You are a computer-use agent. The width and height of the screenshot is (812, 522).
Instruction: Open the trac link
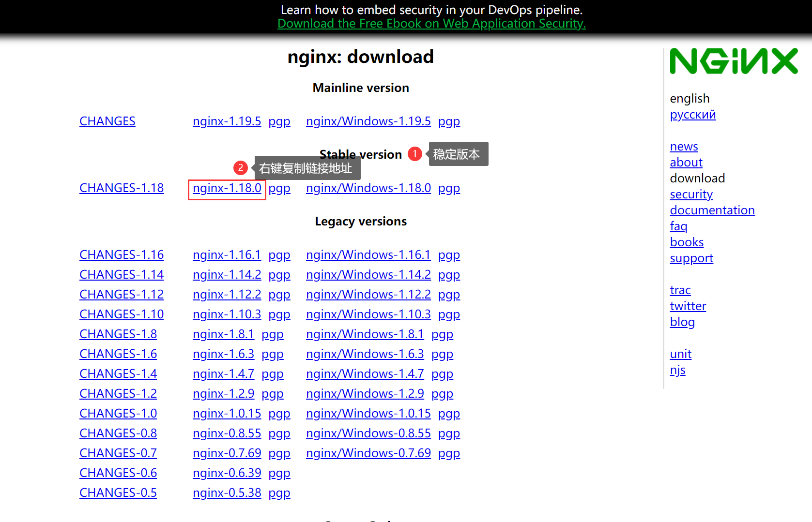[x=680, y=290]
